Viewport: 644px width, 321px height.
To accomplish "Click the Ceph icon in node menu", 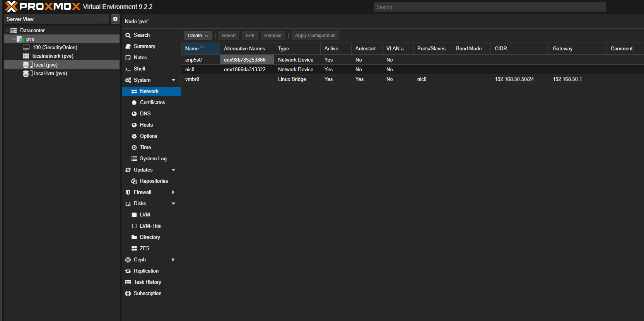I will pos(128,260).
